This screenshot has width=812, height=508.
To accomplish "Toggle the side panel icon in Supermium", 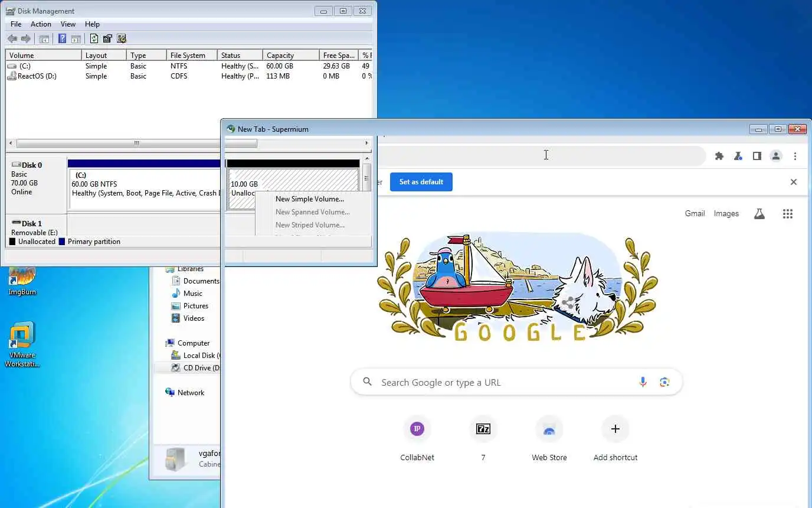I will (757, 156).
